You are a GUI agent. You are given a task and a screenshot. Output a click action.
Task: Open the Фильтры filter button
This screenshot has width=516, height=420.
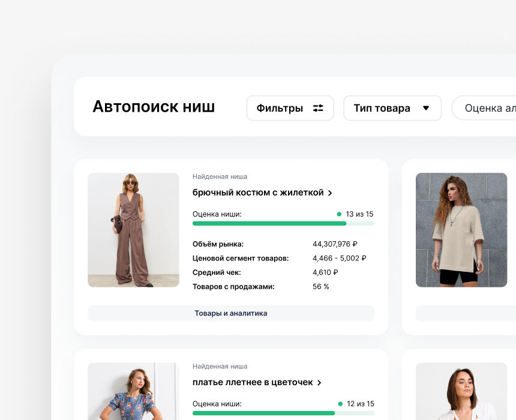pos(290,108)
